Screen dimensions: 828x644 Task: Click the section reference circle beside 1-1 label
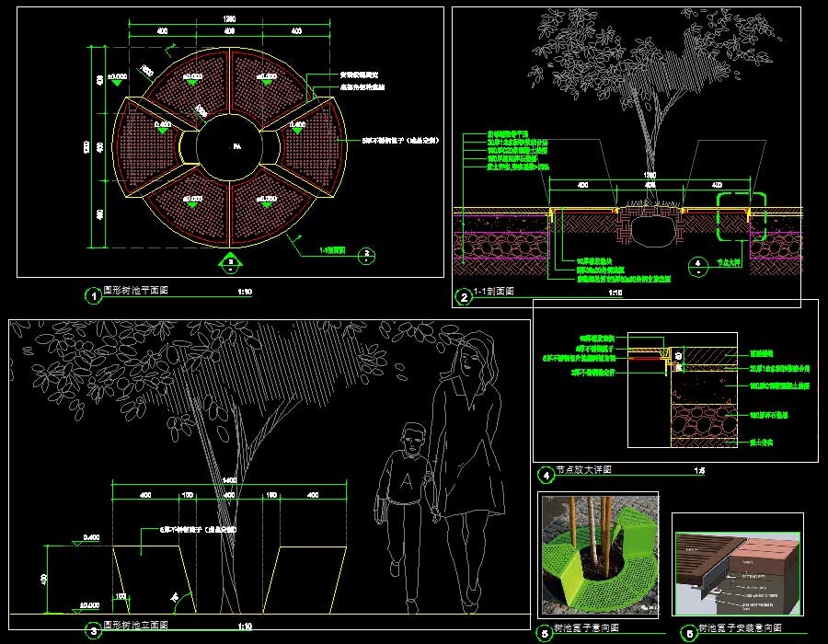366,252
